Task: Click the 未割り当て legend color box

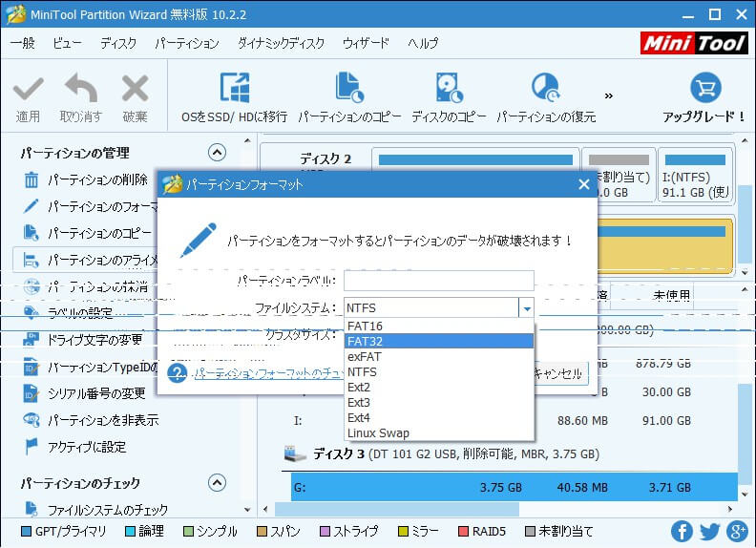Action: point(530,531)
